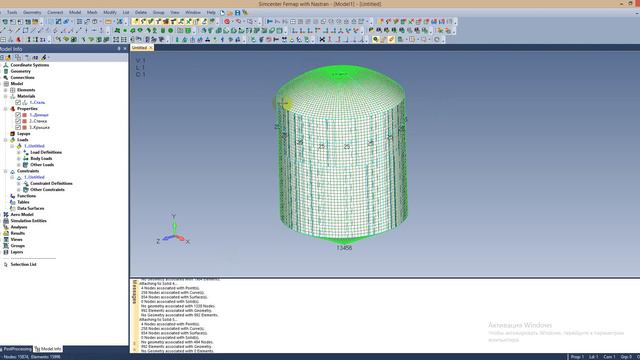
Task: Toggle checkbox for property 2..Стенка
Action: point(18,121)
